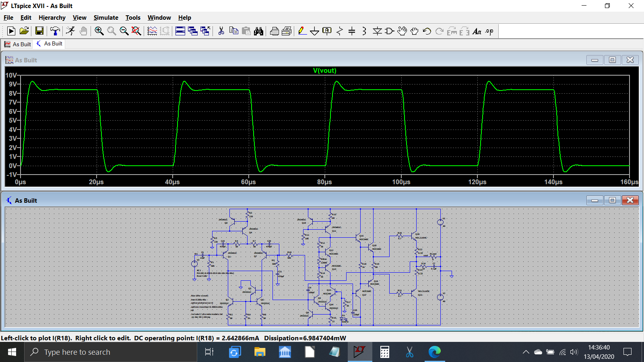This screenshot has height=362, width=644.
Task: Place a Ground symbol
Action: pyautogui.click(x=315, y=31)
